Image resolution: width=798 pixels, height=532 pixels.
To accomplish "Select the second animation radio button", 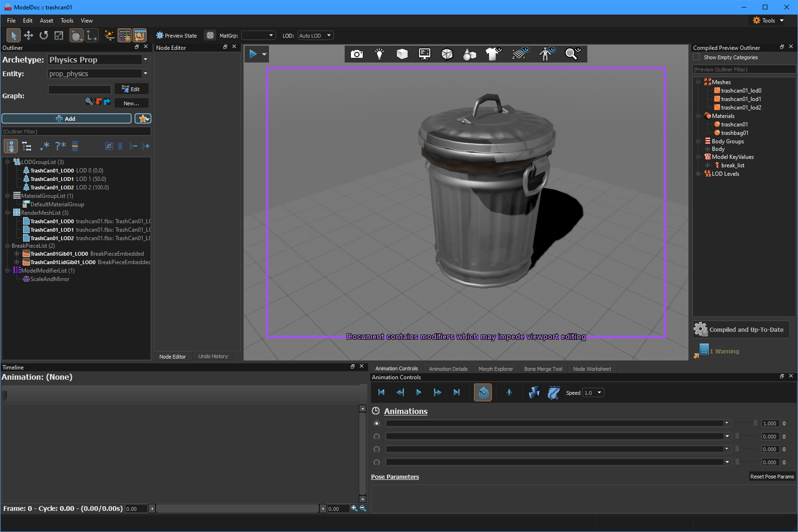I will 377,437.
